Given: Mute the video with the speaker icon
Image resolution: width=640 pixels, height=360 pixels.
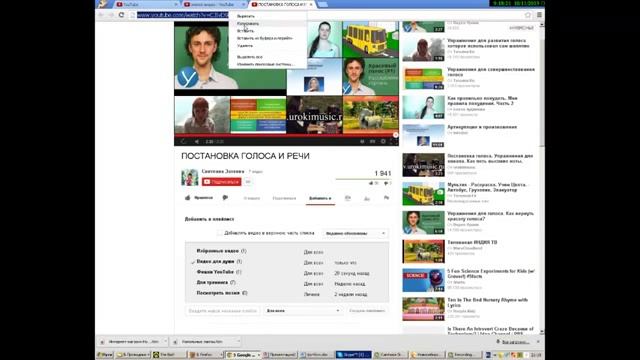Looking at the screenshot, I should (197, 141).
